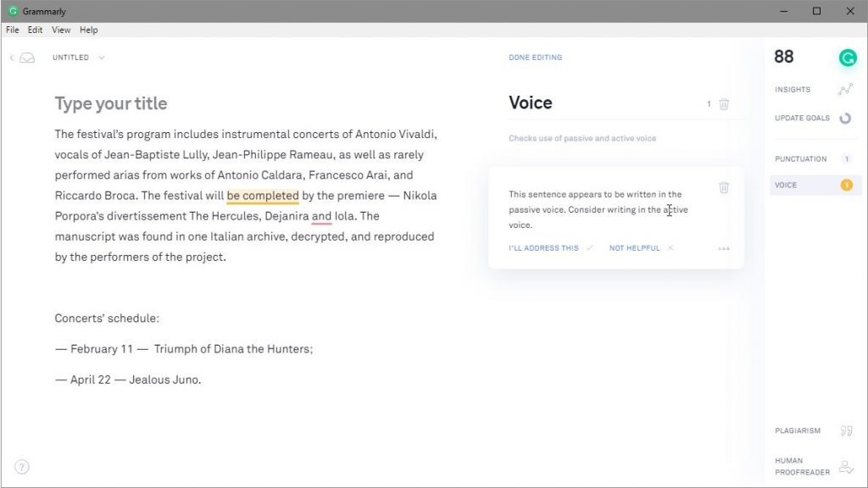Click the line "February 11 — Triumph of Diana"

pos(184,349)
